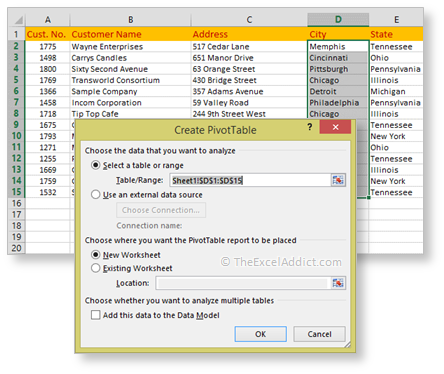Select customer number 1759 cell
The image size is (444, 374).
pos(48,181)
